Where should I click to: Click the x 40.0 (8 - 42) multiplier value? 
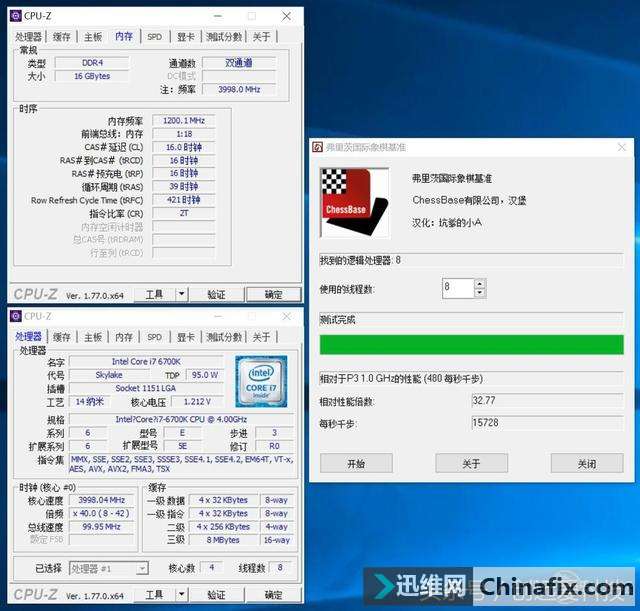pyautogui.click(x=102, y=513)
